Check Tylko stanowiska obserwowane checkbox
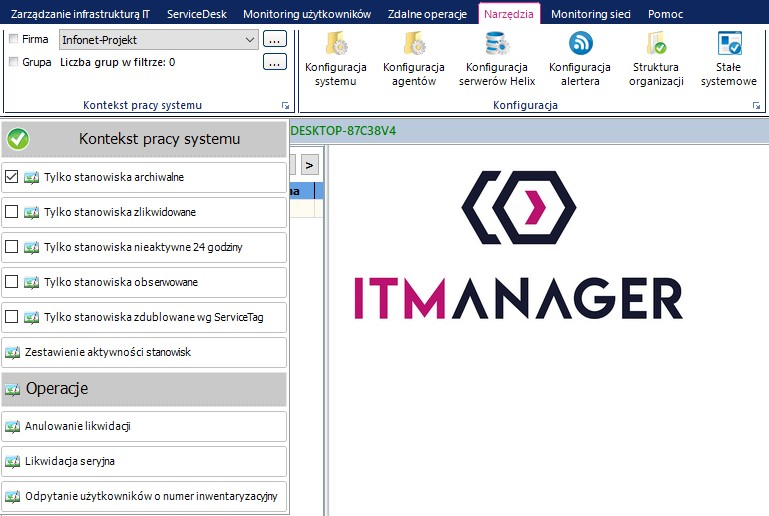Image resolution: width=769 pixels, height=516 pixels. click(11, 282)
